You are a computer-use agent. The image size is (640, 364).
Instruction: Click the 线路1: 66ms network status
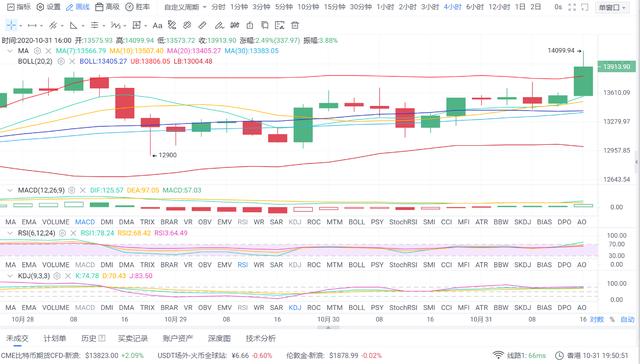[519, 355]
